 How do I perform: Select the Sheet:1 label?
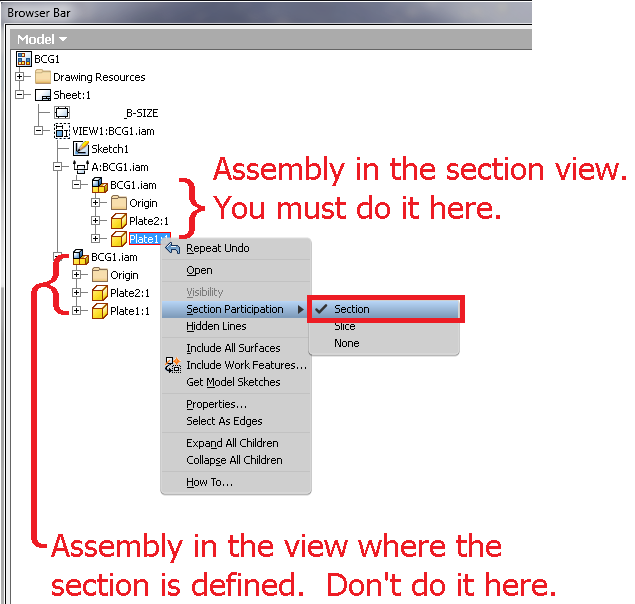pyautogui.click(x=72, y=95)
